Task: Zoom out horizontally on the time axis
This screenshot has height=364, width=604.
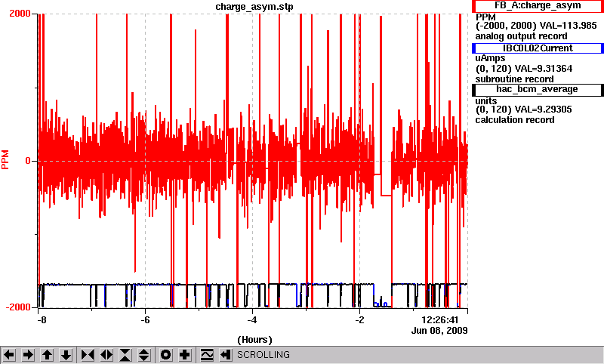Action: point(106,355)
